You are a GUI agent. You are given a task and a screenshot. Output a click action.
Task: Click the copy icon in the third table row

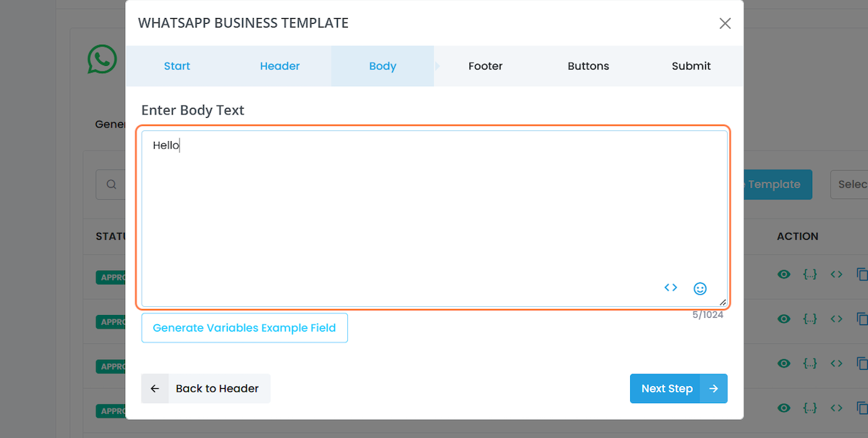pos(861,363)
